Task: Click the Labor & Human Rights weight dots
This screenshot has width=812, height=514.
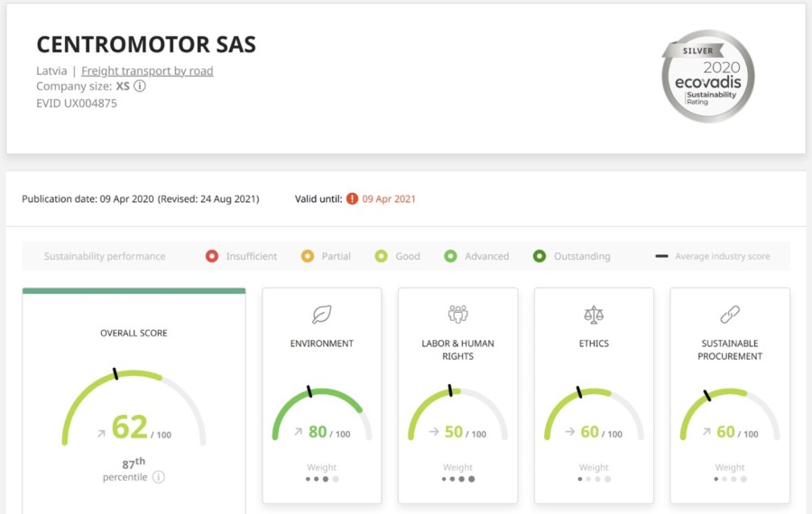Action: (x=457, y=479)
